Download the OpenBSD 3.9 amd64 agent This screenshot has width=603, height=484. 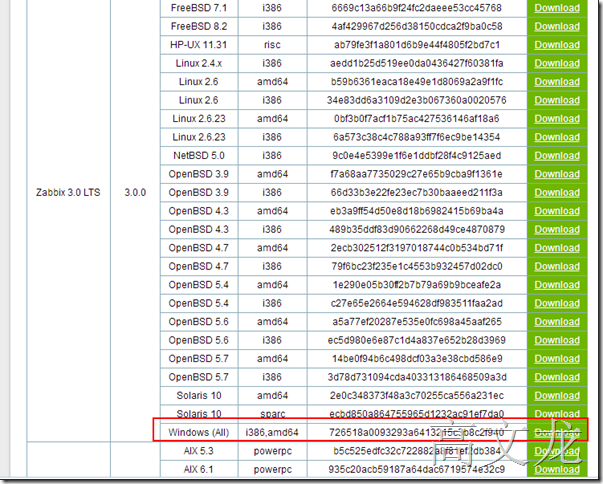(x=557, y=174)
